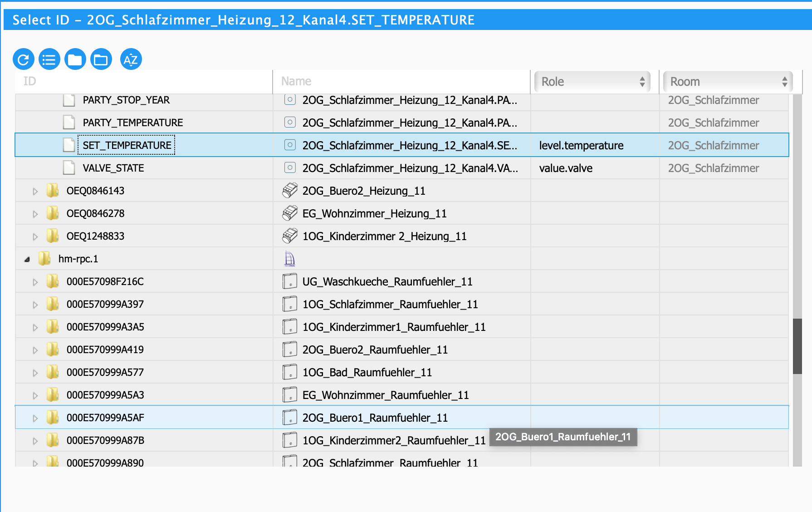
Task: Click the refresh tree icon
Action: coord(24,59)
